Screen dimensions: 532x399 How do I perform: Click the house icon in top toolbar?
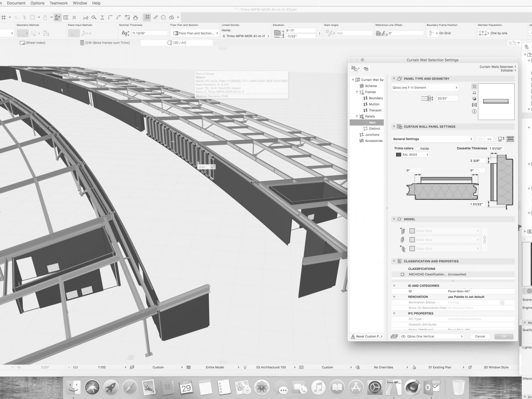135,17
